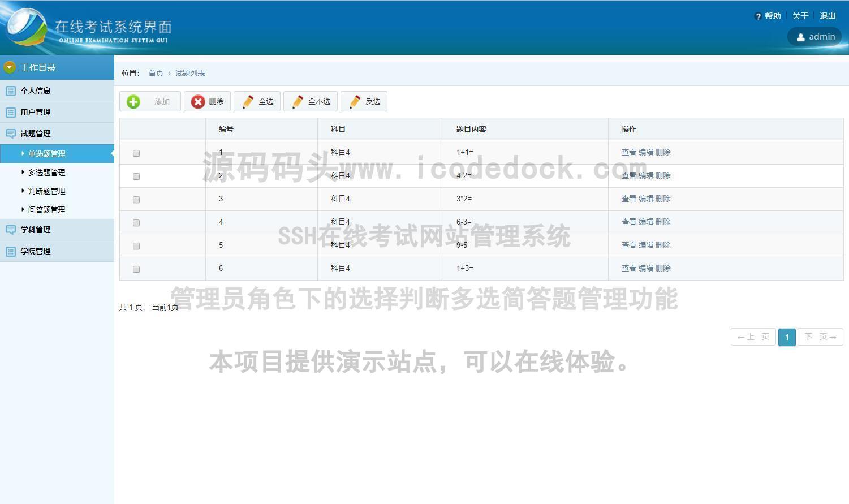Delete question number 1 via row link
Image resolution: width=849 pixels, height=504 pixels.
pyautogui.click(x=663, y=153)
